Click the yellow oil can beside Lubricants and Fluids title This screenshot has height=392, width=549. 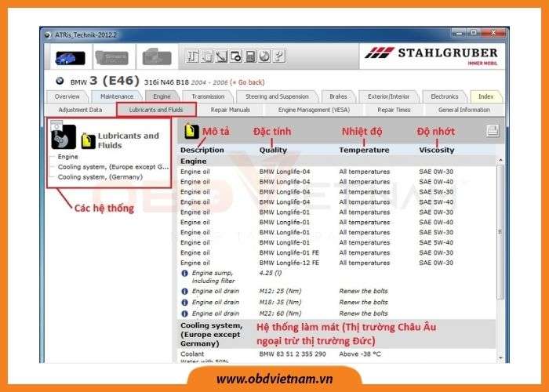point(88,140)
